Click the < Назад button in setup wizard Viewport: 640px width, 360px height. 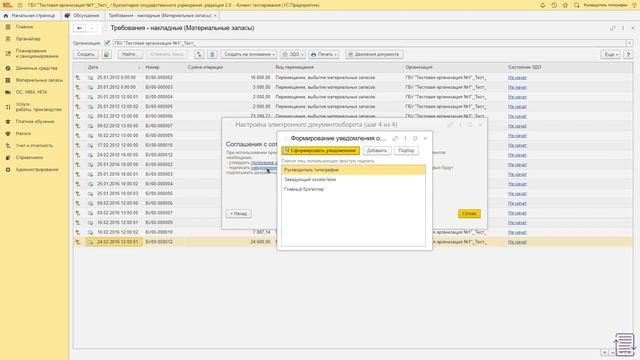click(x=238, y=213)
